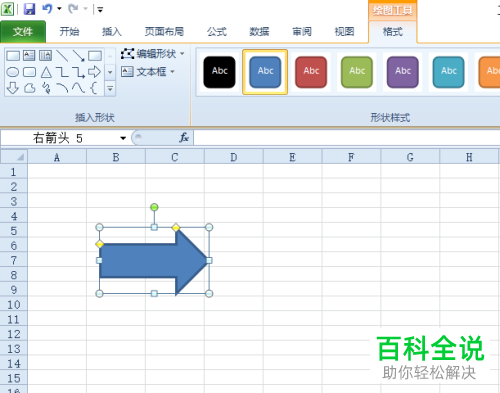Pick the scribble shape
500x393 pixels.
coord(46,88)
